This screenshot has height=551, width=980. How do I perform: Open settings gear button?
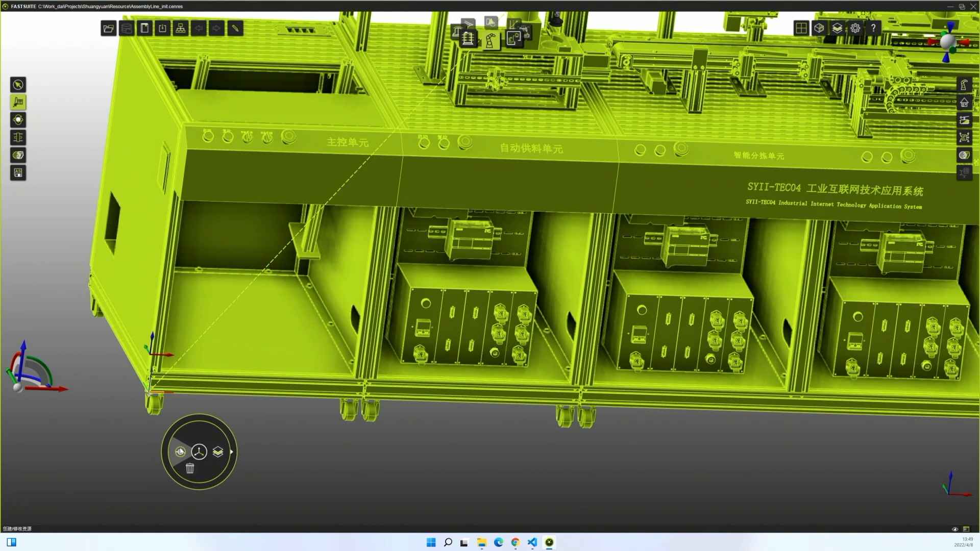click(x=855, y=29)
